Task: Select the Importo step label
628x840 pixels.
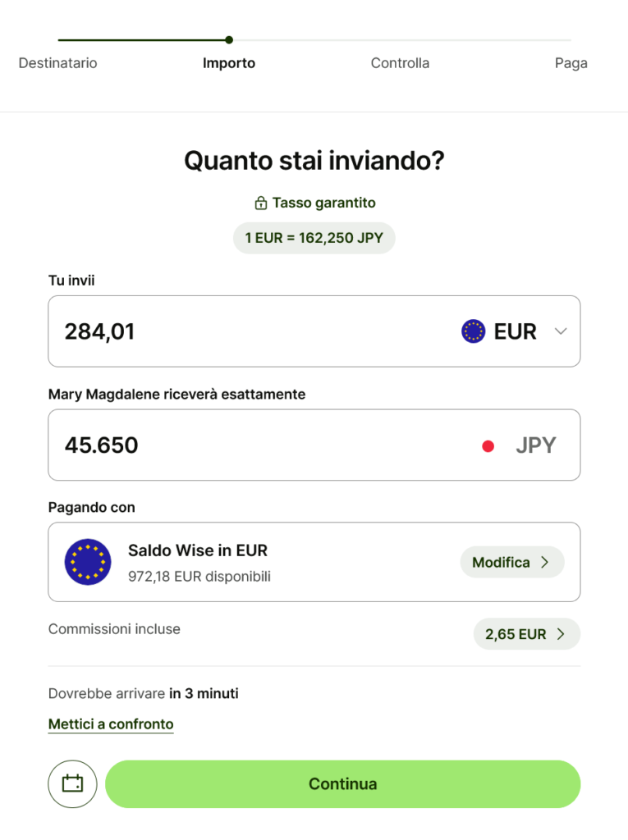Action: (x=229, y=63)
